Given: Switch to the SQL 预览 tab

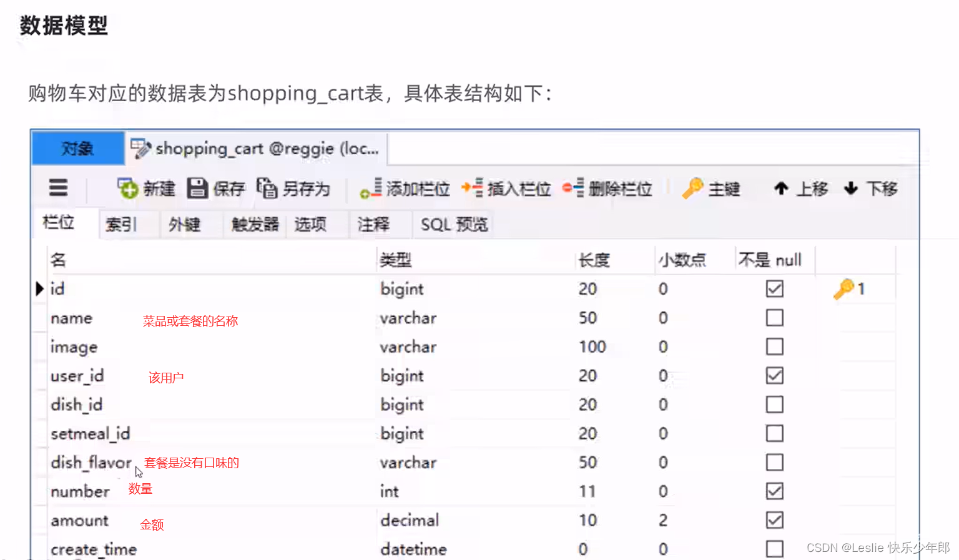Looking at the screenshot, I should [454, 224].
